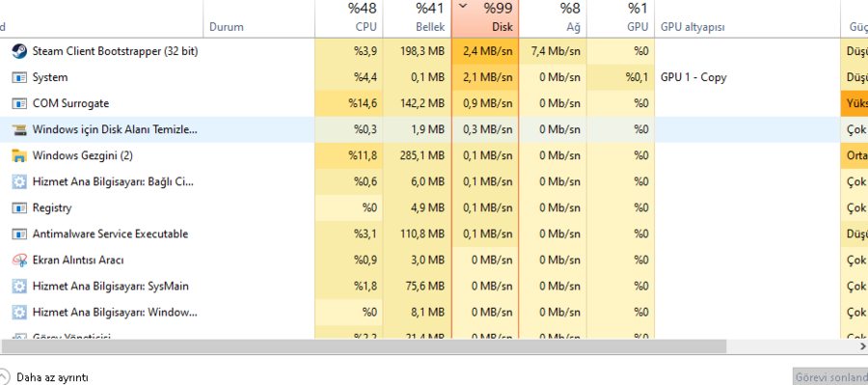Click the horizontal scrollbar thumb
Image resolution: width=868 pixels, height=385 pixels.
[364, 346]
